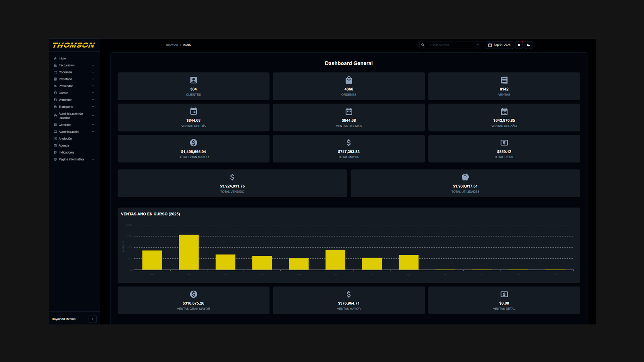This screenshot has width=644, height=362.
Task: Click the Ordenes shopping bag icon
Action: (349, 80)
